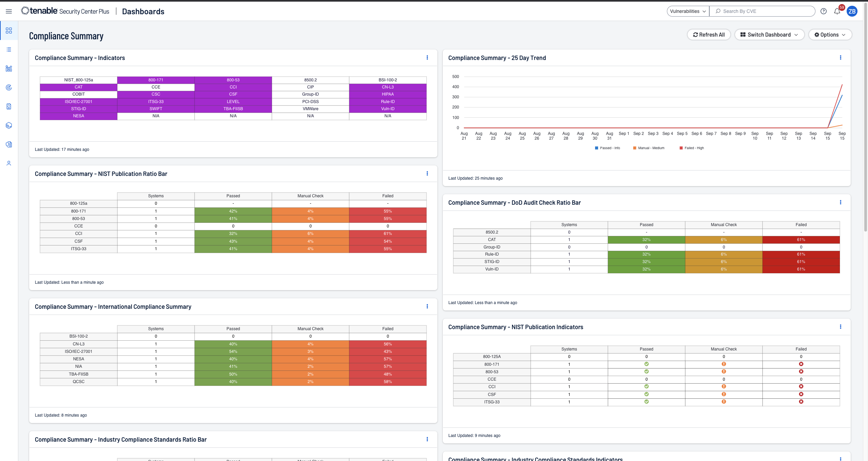The height and width of the screenshot is (461, 868).
Task: Click the radar scans sidebar icon
Action: (x=9, y=87)
